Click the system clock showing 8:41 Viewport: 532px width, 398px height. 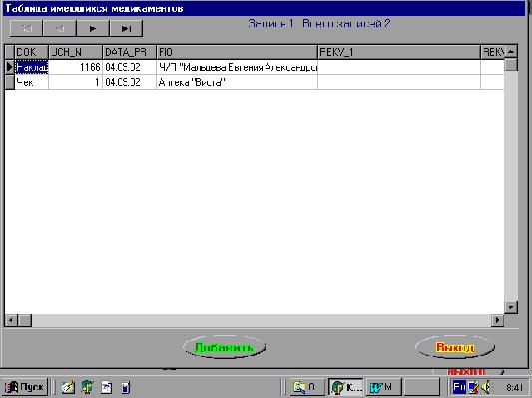tap(514, 387)
